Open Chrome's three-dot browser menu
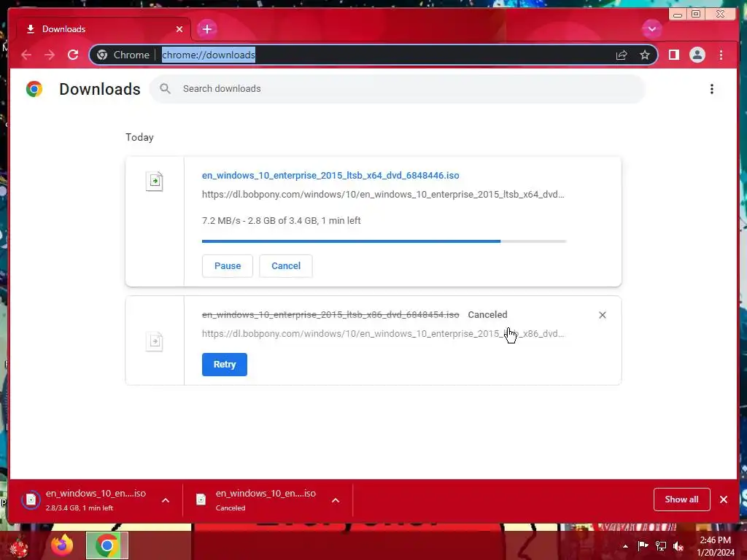Screen dimensions: 747x560 [x=721, y=55]
